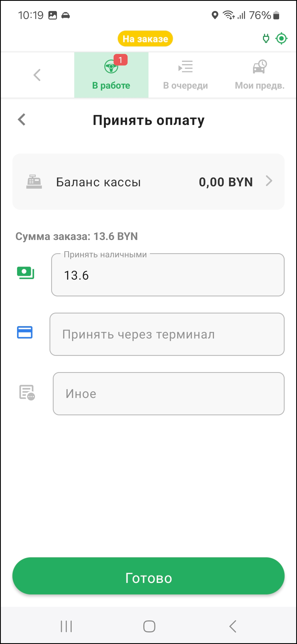Open the Мои предв. tab
297x644 pixels.
click(259, 75)
